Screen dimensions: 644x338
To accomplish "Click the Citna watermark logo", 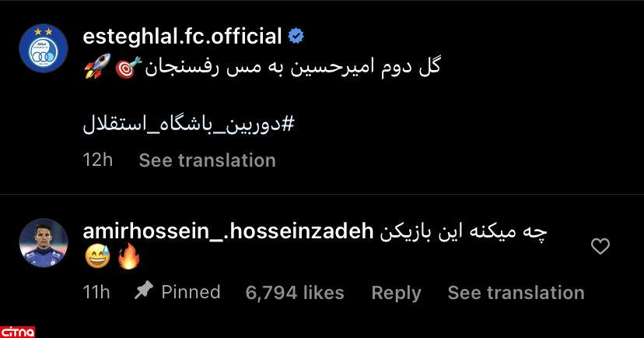I will pyautogui.click(x=18, y=329).
